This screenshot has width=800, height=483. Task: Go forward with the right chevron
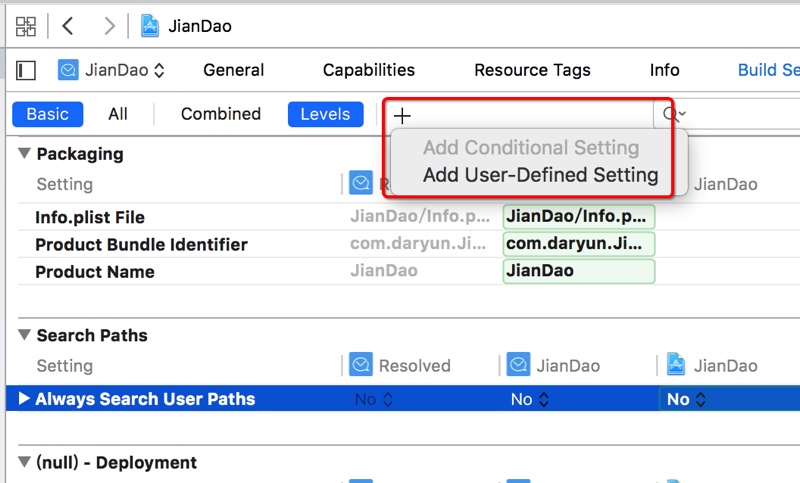pos(109,26)
